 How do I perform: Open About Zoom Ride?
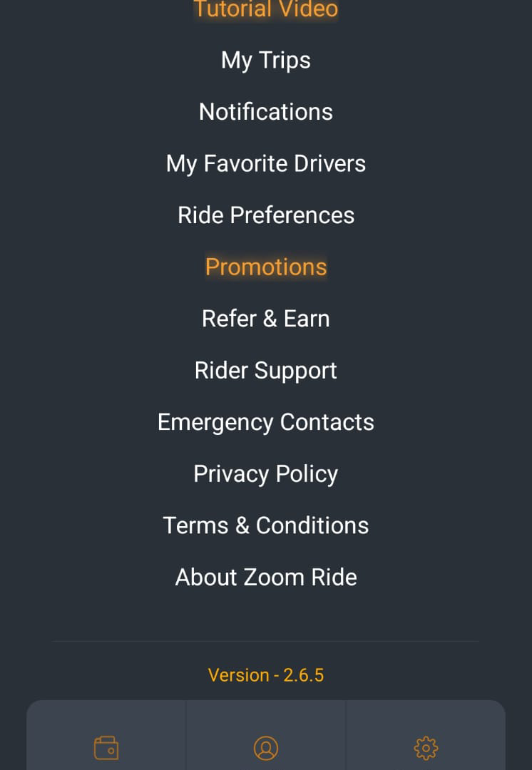pyautogui.click(x=266, y=577)
